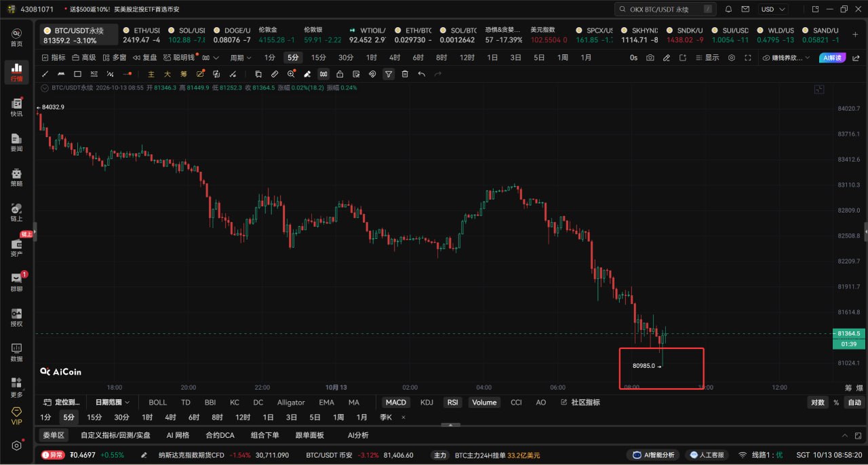This screenshot has width=868, height=465.
Task: Open the USD currency dropdown
Action: point(773,10)
